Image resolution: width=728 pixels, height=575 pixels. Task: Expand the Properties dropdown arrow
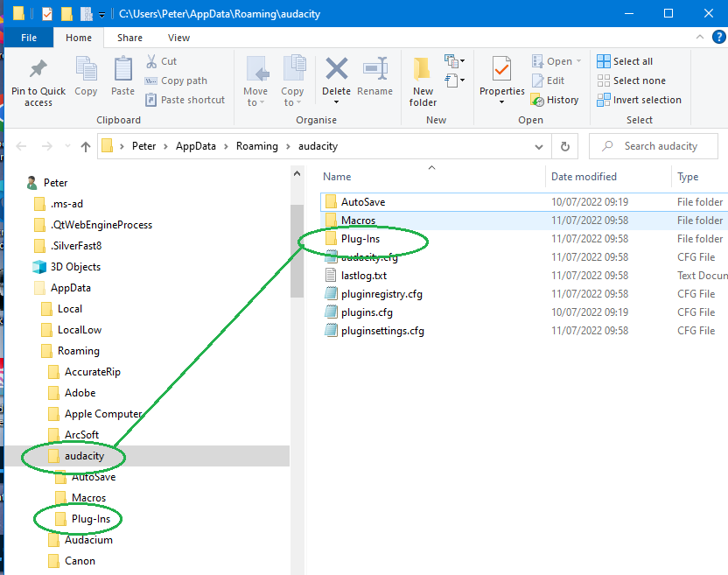[x=501, y=102]
